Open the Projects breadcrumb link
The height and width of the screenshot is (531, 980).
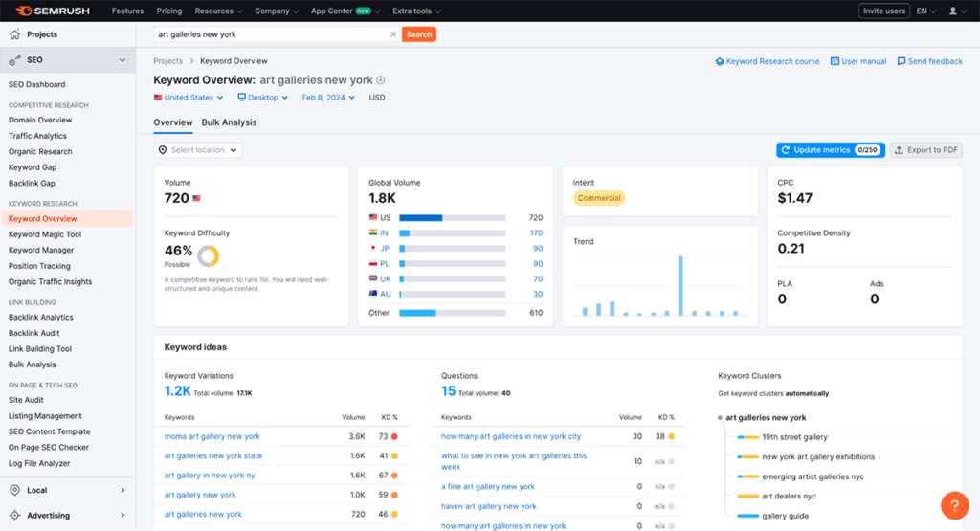point(168,61)
